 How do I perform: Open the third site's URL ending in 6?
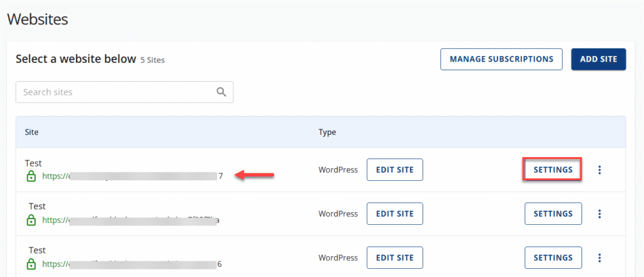click(x=132, y=264)
